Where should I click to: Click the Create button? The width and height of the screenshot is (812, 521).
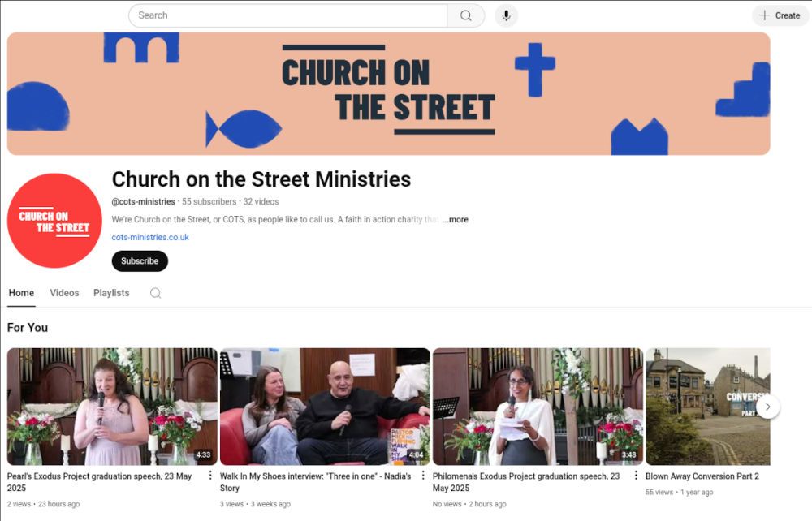(x=780, y=15)
